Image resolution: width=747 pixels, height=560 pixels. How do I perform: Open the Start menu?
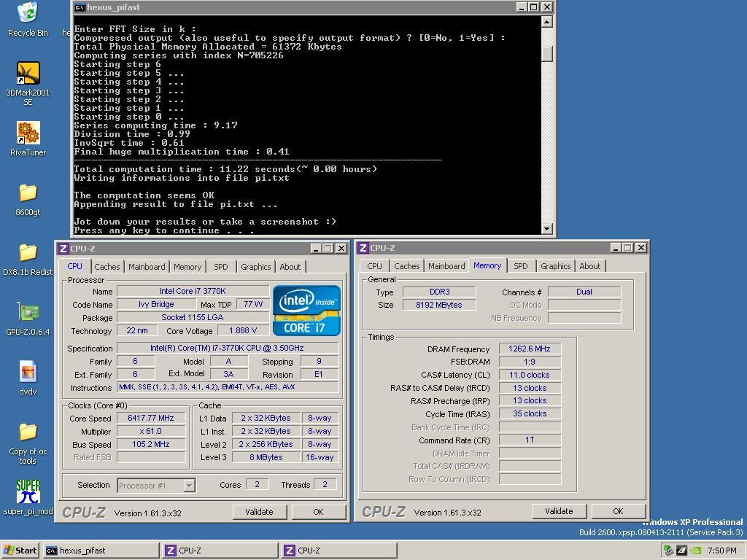20,551
